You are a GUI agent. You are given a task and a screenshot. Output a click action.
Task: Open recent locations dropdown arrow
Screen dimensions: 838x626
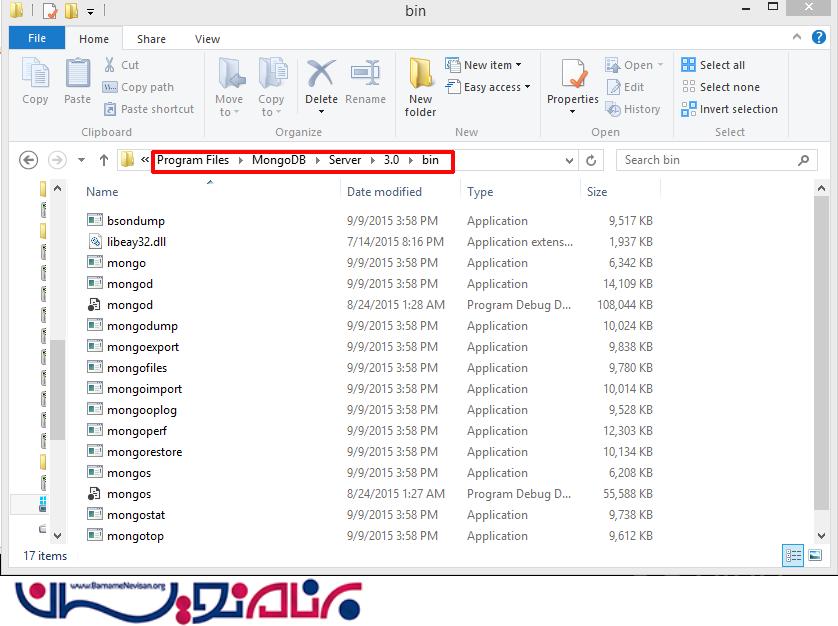tap(81, 160)
